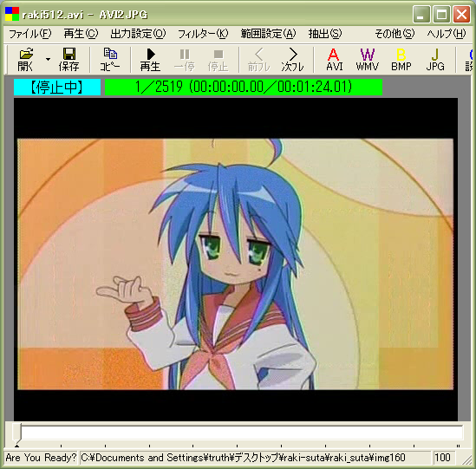Open the その他(S) menu

[x=394, y=34]
